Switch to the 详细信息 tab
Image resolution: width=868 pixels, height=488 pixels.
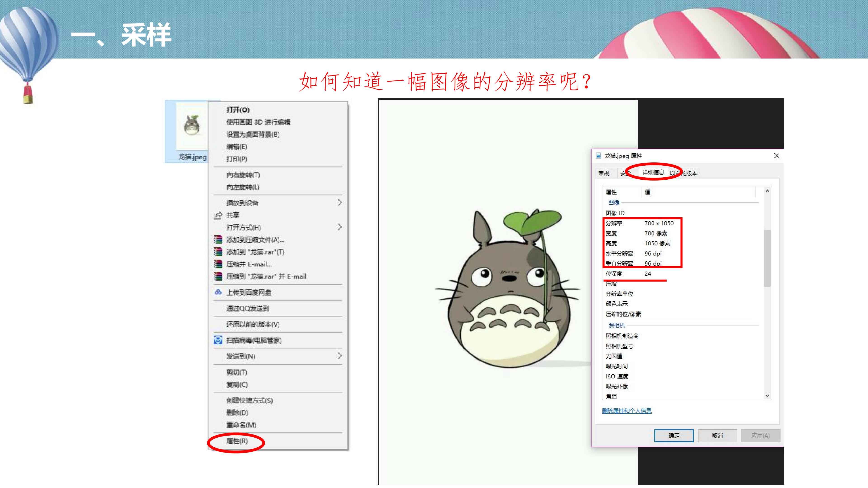click(x=653, y=172)
